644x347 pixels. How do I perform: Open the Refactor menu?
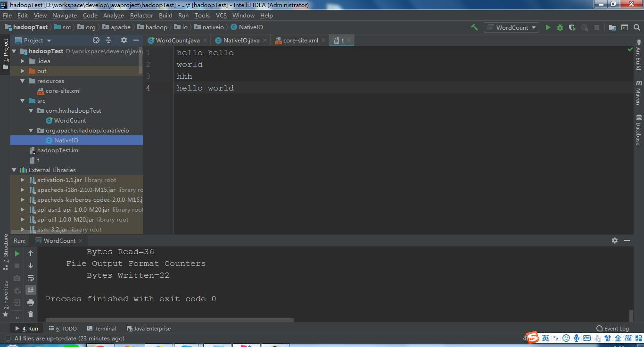coord(141,15)
